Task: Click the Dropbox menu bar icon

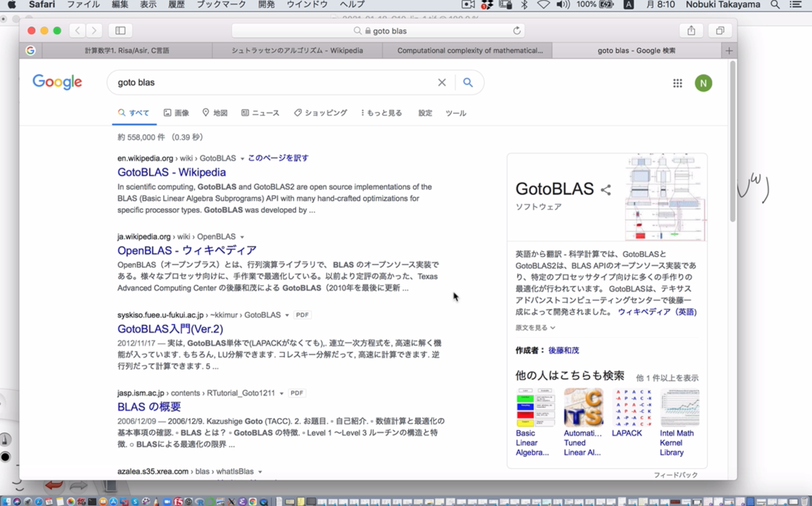Action: (x=487, y=4)
